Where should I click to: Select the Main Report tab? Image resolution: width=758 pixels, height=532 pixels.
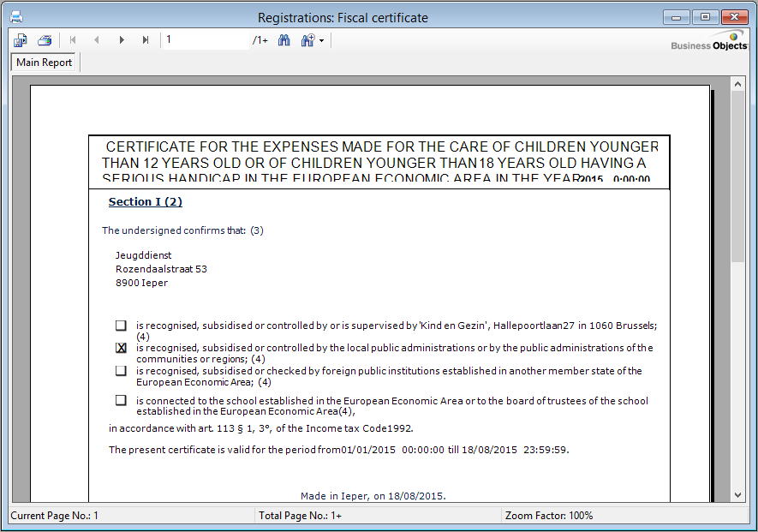tap(45, 63)
